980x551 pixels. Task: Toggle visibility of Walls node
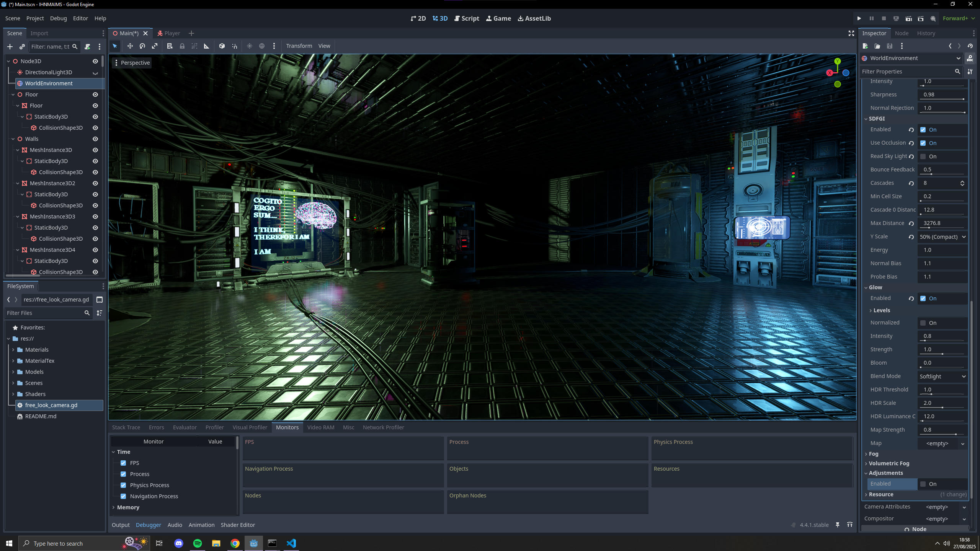[95, 139]
